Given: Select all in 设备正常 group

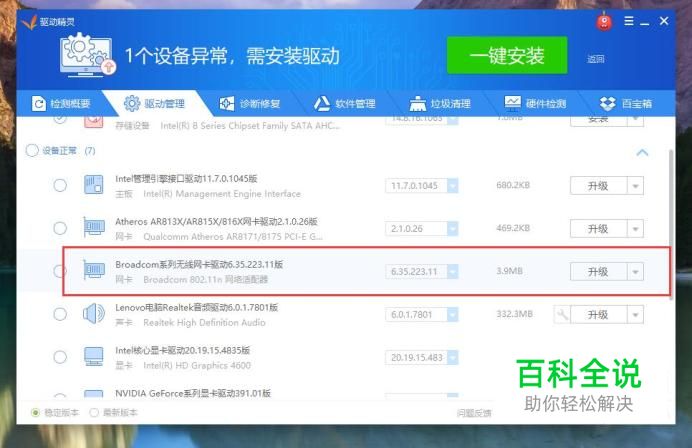Looking at the screenshot, I should pyautogui.click(x=32, y=151).
